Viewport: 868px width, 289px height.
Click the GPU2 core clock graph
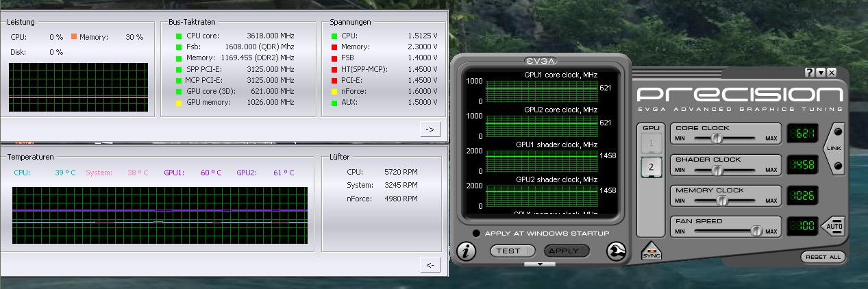tap(541, 125)
